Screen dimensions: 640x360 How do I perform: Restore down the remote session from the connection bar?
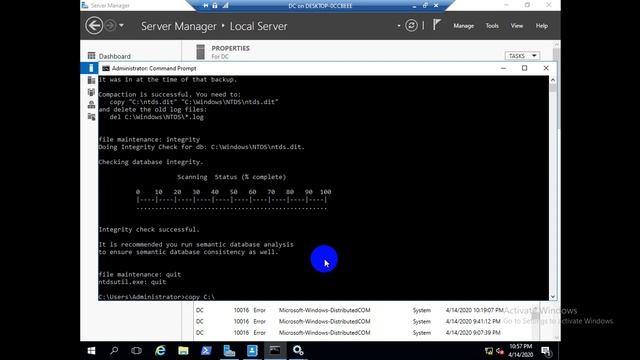click(x=425, y=5)
